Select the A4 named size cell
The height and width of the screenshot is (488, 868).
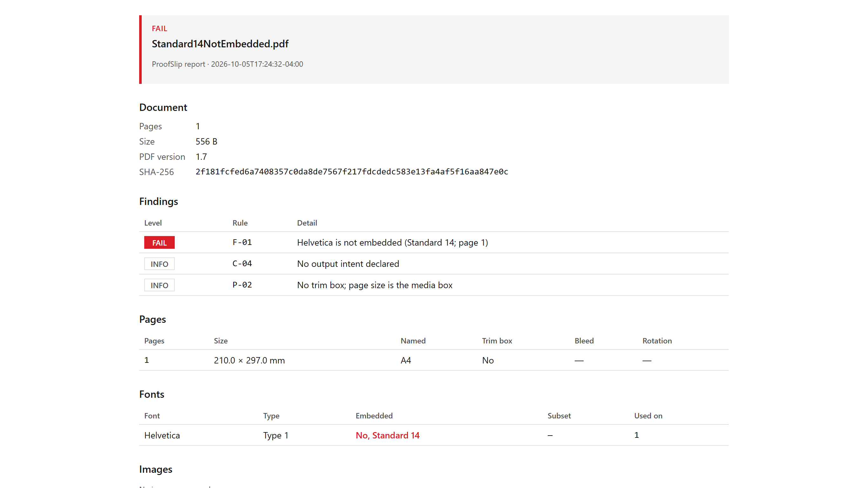(406, 360)
